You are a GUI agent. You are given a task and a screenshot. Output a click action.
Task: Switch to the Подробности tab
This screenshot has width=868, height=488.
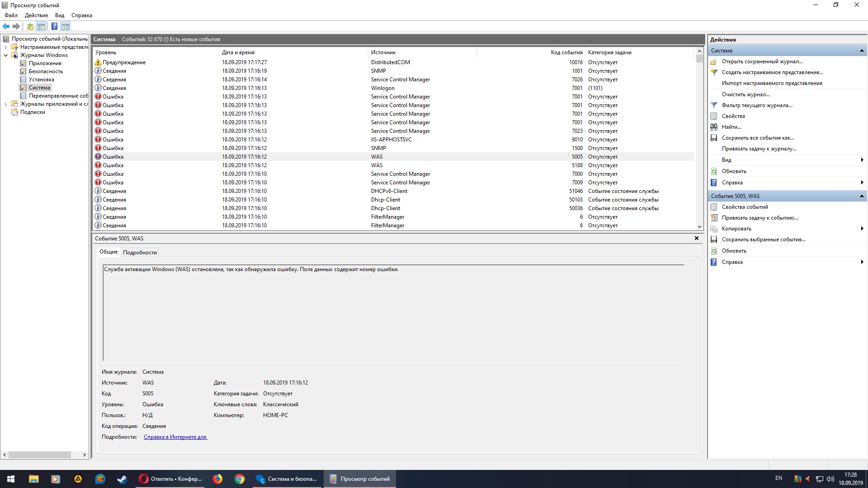click(x=140, y=253)
